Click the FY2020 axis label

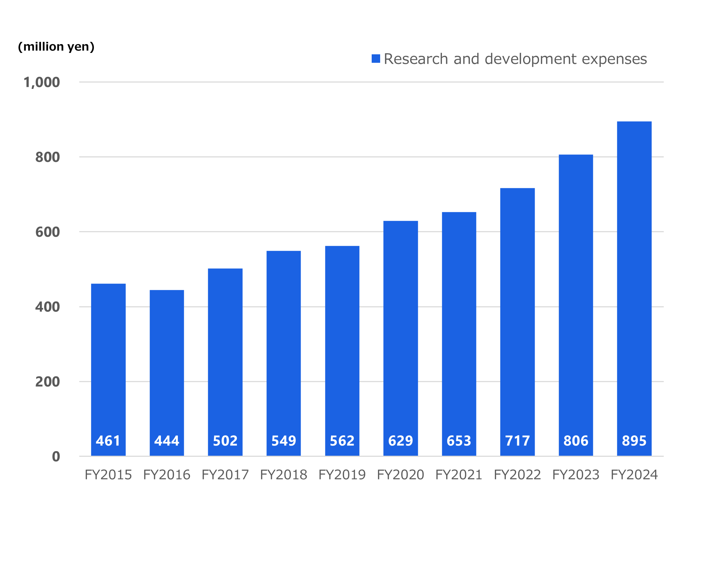(401, 475)
